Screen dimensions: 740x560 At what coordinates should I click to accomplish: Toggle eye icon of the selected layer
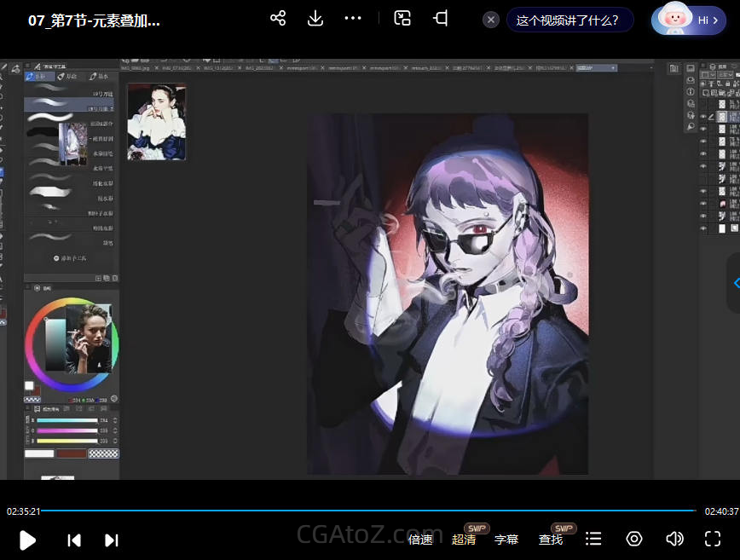(x=703, y=116)
